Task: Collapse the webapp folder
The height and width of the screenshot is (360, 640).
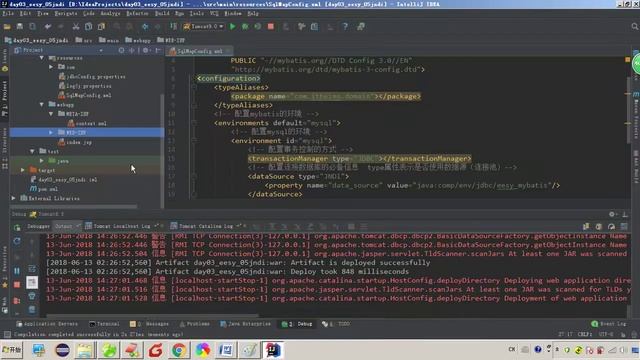Action: (42, 104)
